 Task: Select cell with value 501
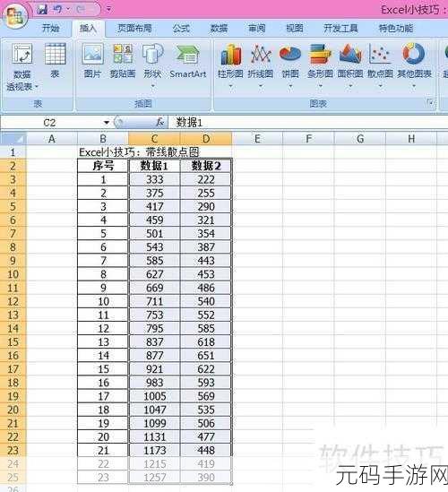[154, 234]
